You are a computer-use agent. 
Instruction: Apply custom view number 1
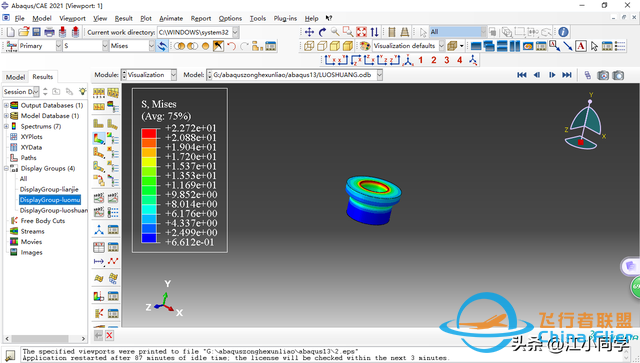pyautogui.click(x=420, y=60)
